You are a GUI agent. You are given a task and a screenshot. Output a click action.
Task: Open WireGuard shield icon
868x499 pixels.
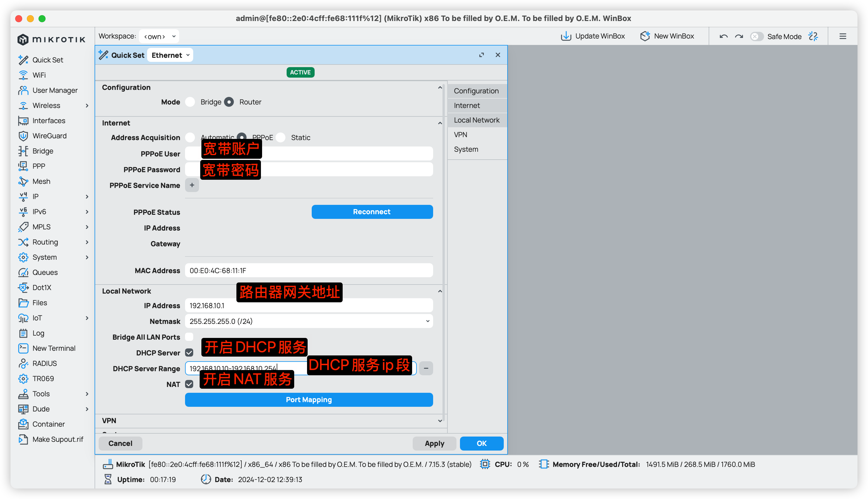click(x=23, y=136)
